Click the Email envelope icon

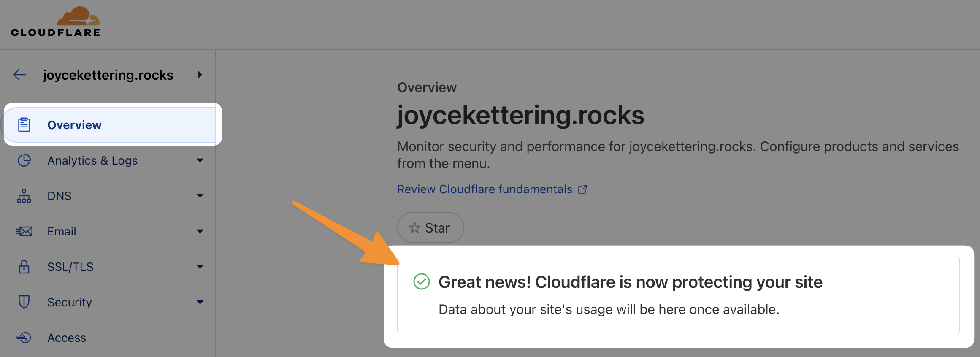[x=24, y=231]
